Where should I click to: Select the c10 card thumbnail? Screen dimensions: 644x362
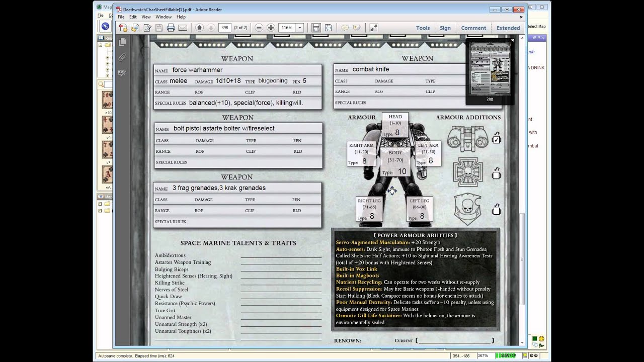(x=108, y=100)
